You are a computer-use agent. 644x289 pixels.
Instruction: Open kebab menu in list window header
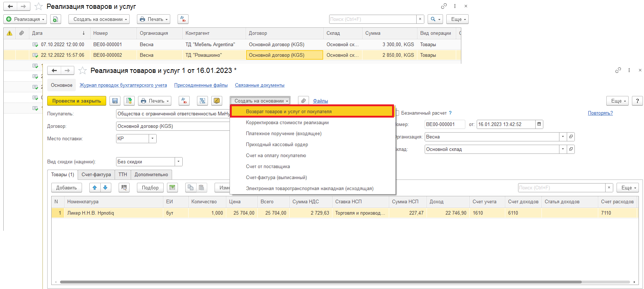tap(455, 6)
